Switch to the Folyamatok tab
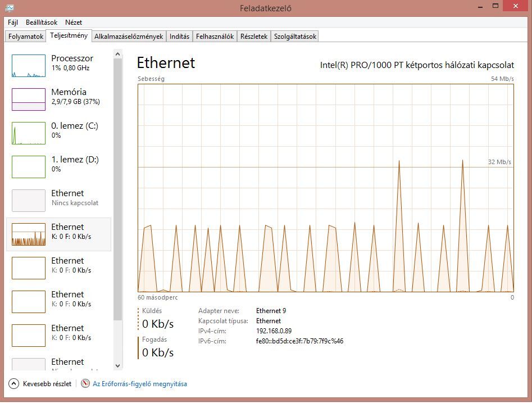The width and height of the screenshot is (532, 403). (26, 37)
